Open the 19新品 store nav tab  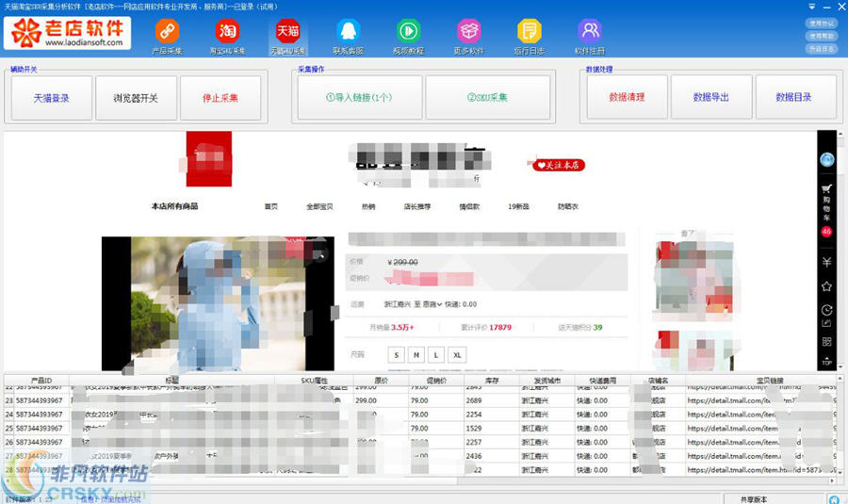(x=518, y=206)
